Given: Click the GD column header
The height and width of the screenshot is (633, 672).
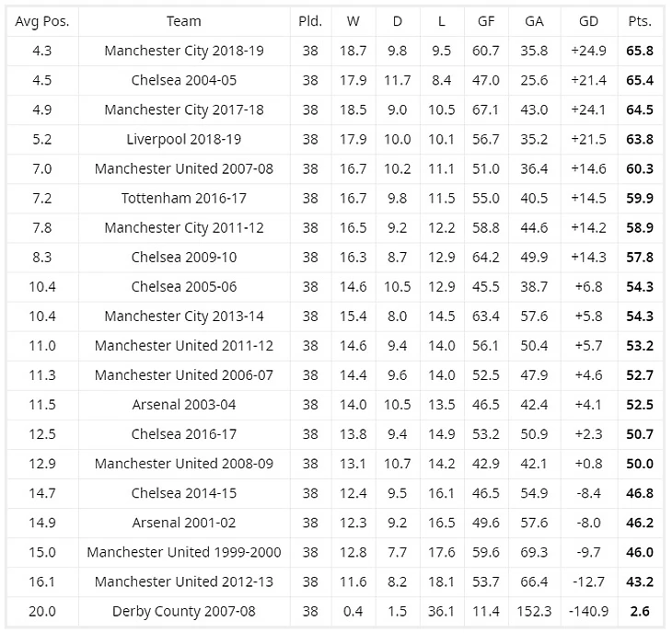Looking at the screenshot, I should click(588, 21).
